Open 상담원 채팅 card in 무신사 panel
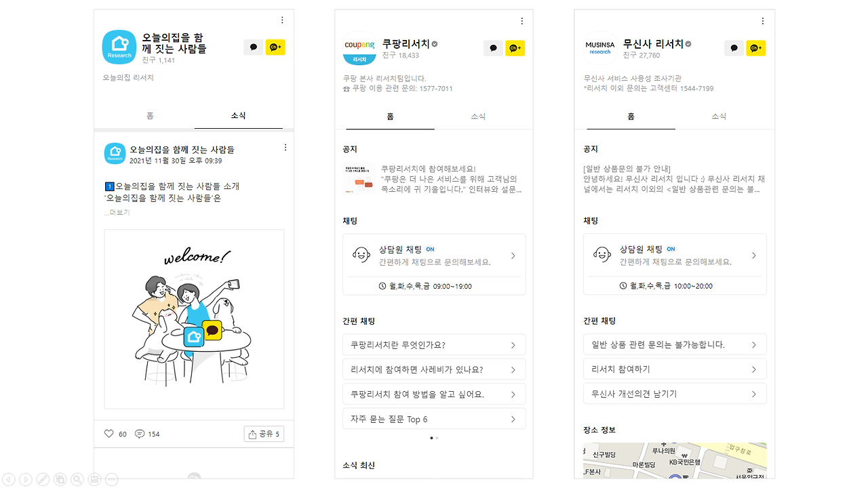Viewport: 868px width, 488px height. coord(675,264)
